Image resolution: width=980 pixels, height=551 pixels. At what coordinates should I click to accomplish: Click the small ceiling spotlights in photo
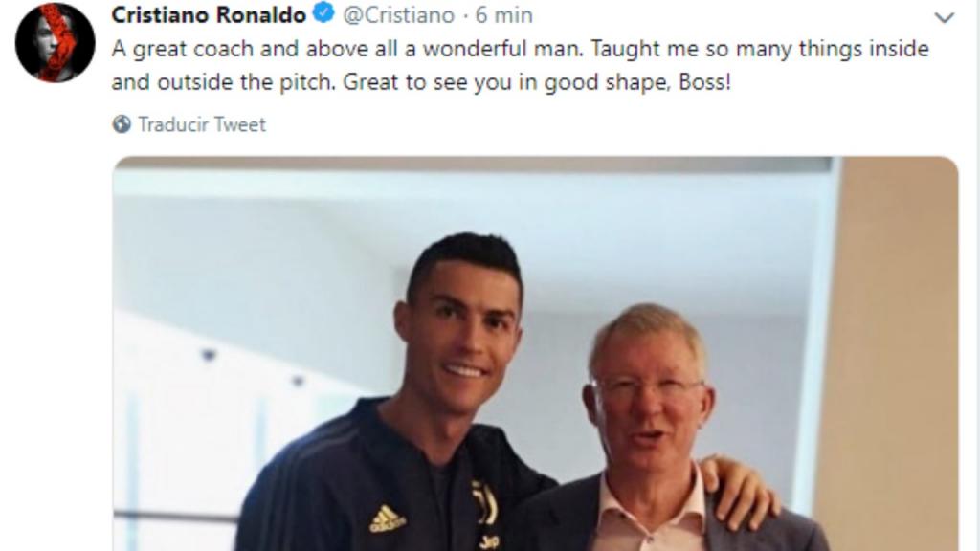pyautogui.click(x=253, y=367)
